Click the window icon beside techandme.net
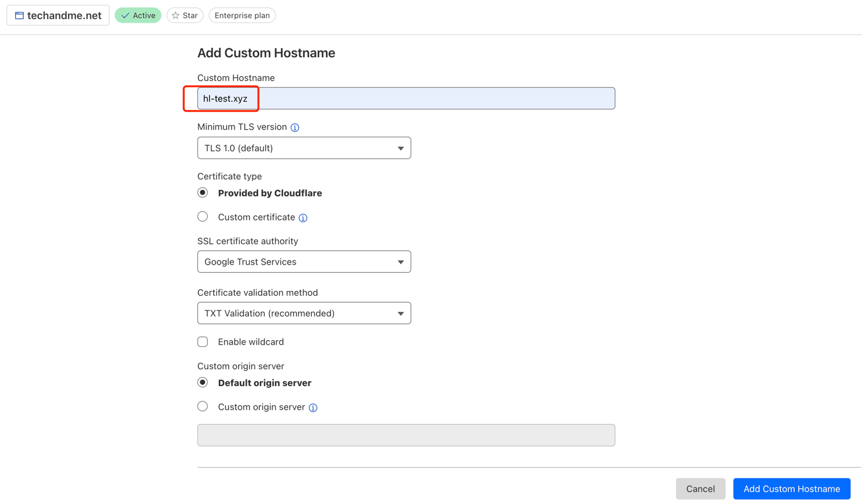Viewport: 862px width, 504px height. [x=19, y=15]
